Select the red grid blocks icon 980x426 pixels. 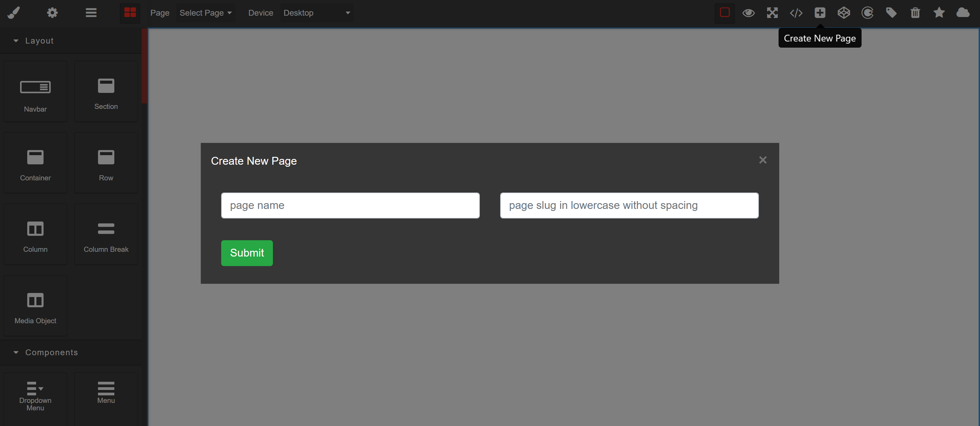(130, 13)
